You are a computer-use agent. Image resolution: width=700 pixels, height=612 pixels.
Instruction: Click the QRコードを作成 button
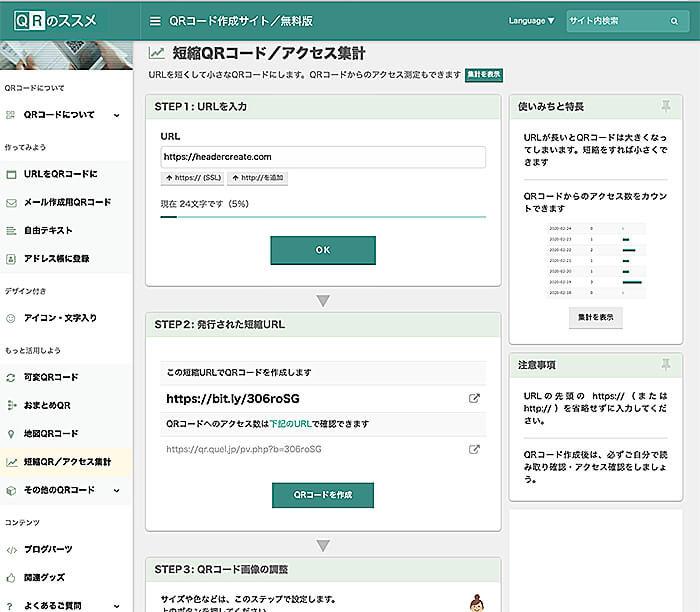coord(323,495)
